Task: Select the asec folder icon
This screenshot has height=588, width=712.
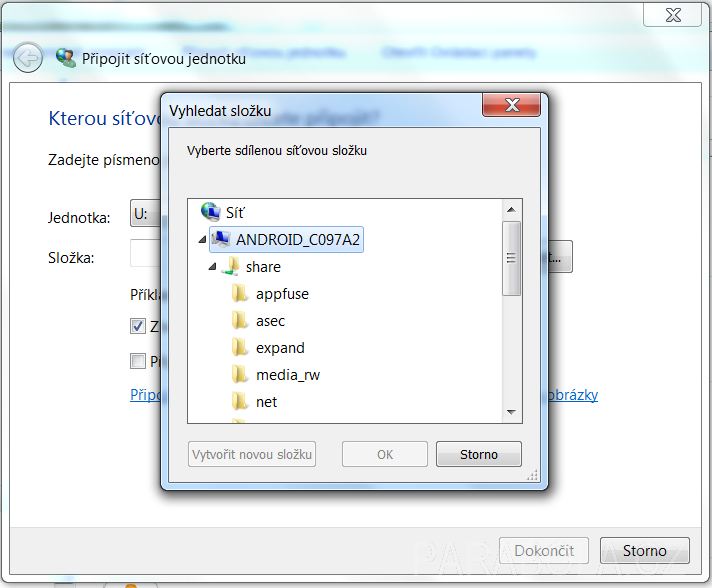Action: point(240,321)
